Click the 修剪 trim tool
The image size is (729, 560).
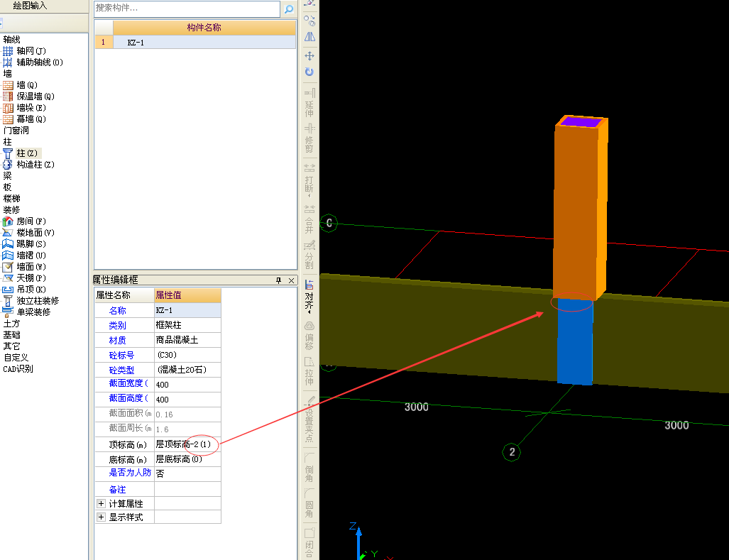tap(309, 138)
